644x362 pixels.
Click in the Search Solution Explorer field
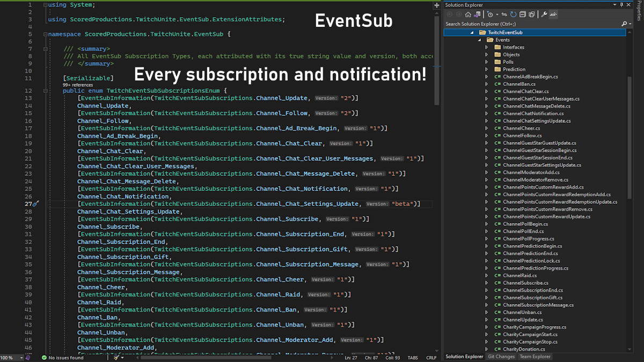(x=531, y=24)
